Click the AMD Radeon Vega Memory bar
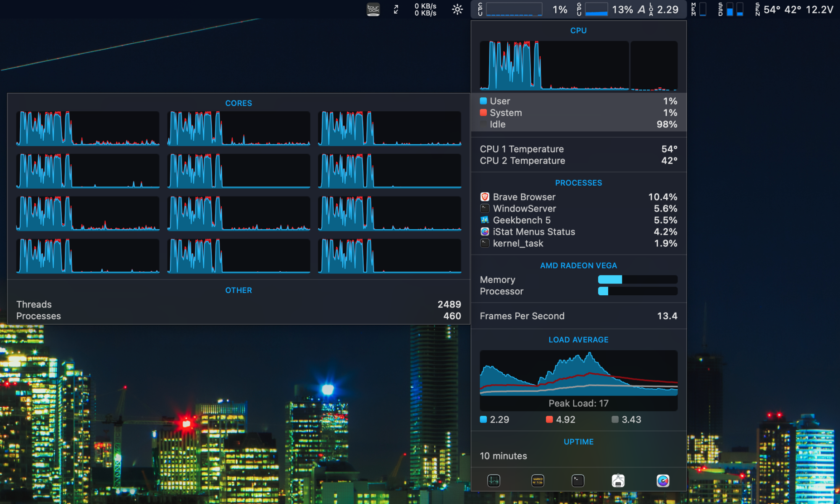 pyautogui.click(x=637, y=280)
